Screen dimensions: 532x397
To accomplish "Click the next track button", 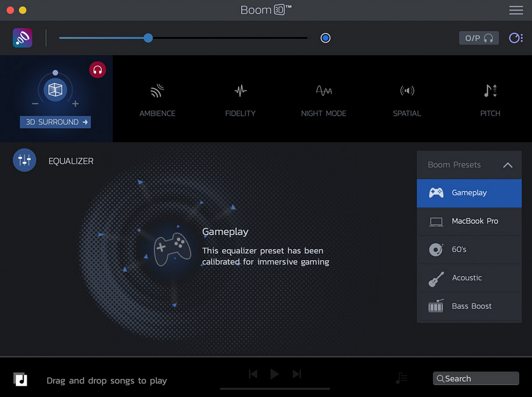I will coord(297,374).
